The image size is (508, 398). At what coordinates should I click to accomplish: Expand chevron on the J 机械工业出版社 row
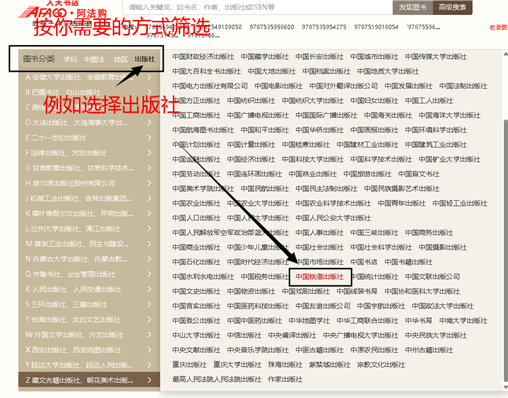[149, 198]
